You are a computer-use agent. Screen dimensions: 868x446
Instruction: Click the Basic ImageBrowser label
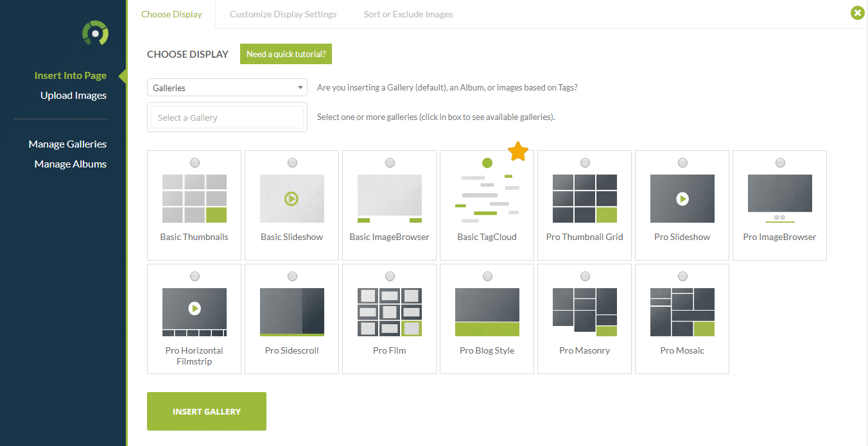[x=390, y=237]
